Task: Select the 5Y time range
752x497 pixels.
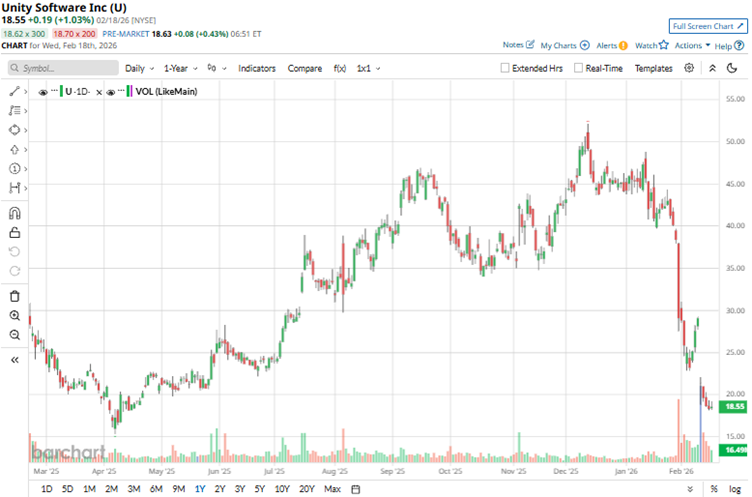Action: (x=259, y=489)
